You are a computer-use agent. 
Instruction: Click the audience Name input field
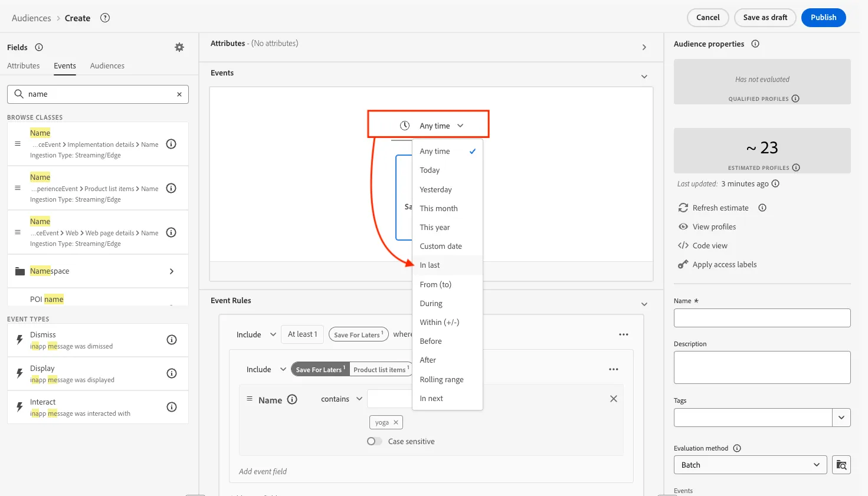762,318
